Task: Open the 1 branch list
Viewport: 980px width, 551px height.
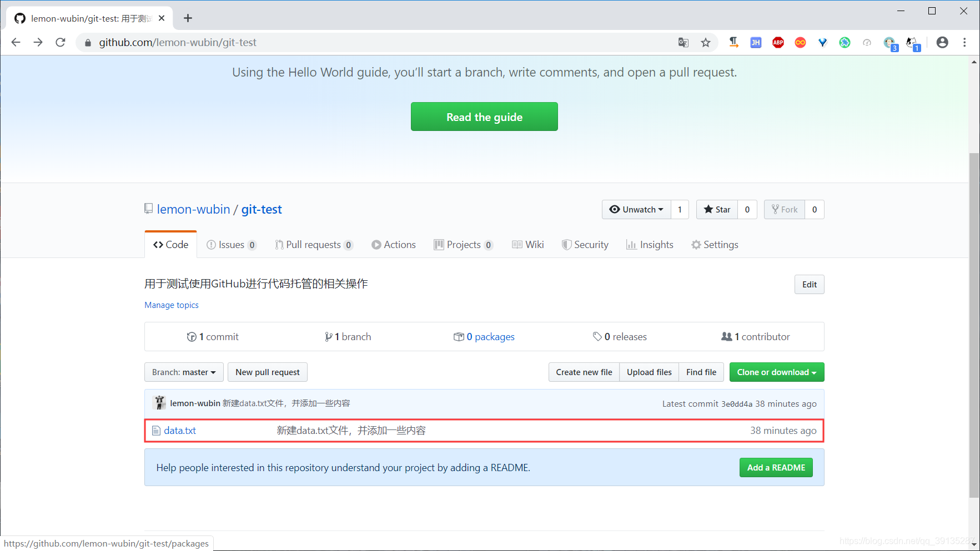Action: pyautogui.click(x=348, y=337)
